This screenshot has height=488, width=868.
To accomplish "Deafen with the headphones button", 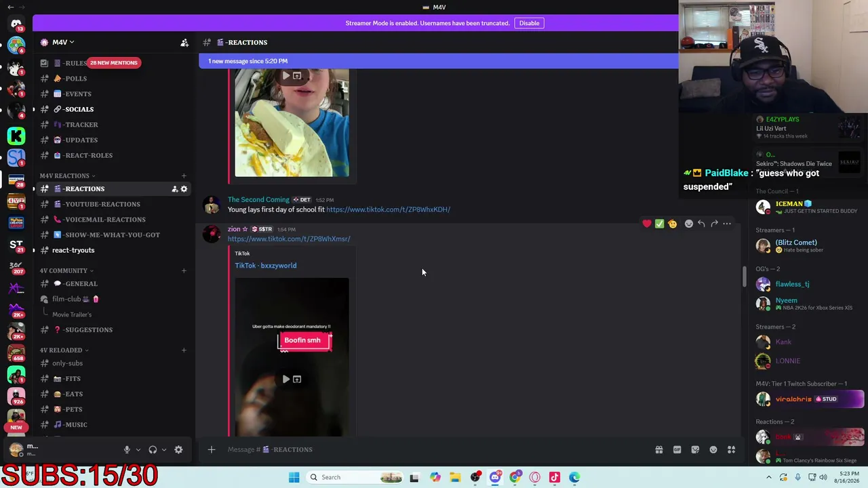I will [153, 449].
